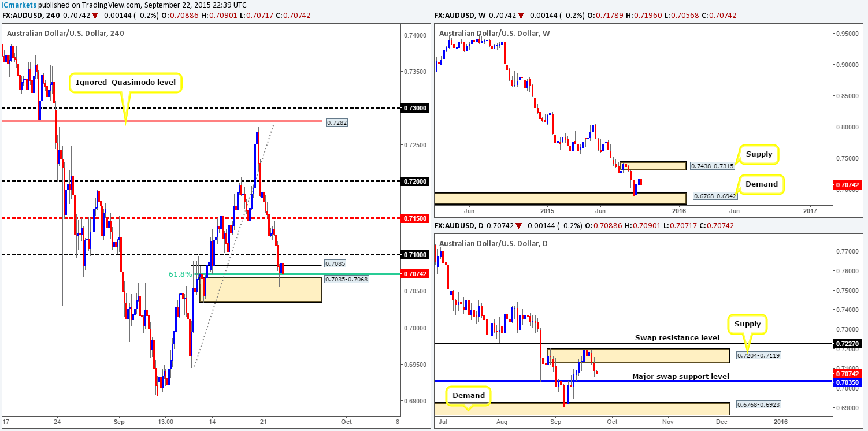Viewport: 868px width, 431px height.
Task: Click the 'Swap resistance level' text
Action: pyautogui.click(x=677, y=337)
